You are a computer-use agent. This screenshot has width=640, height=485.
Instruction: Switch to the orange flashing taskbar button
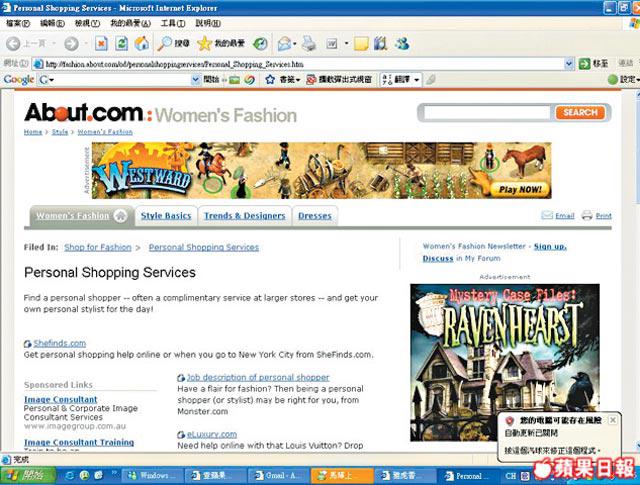(342, 475)
